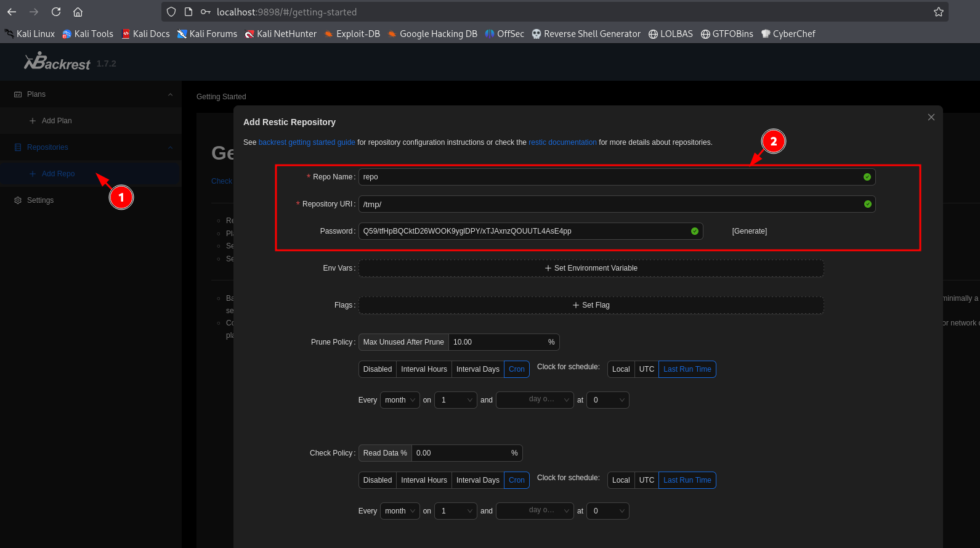Click Generate to create password
Image resolution: width=980 pixels, height=548 pixels.
[749, 231]
